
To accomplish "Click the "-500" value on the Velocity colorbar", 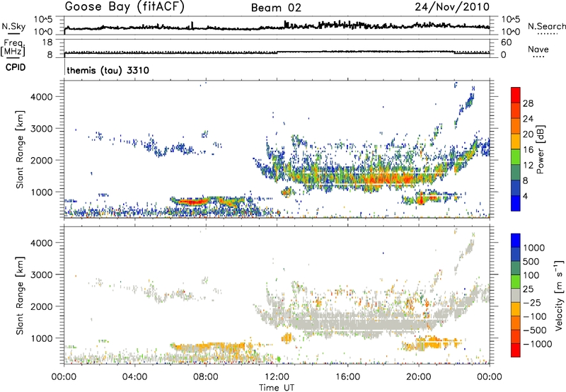I will click(x=535, y=330).
